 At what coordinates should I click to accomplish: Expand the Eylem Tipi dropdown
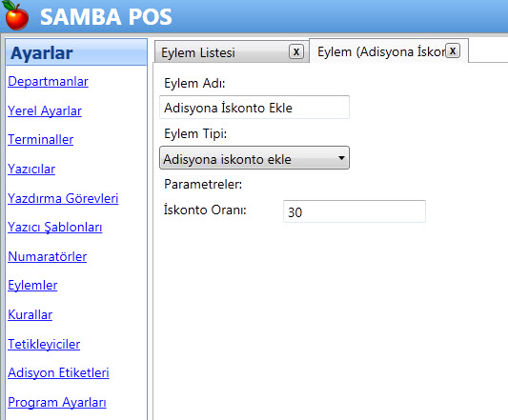click(x=254, y=158)
